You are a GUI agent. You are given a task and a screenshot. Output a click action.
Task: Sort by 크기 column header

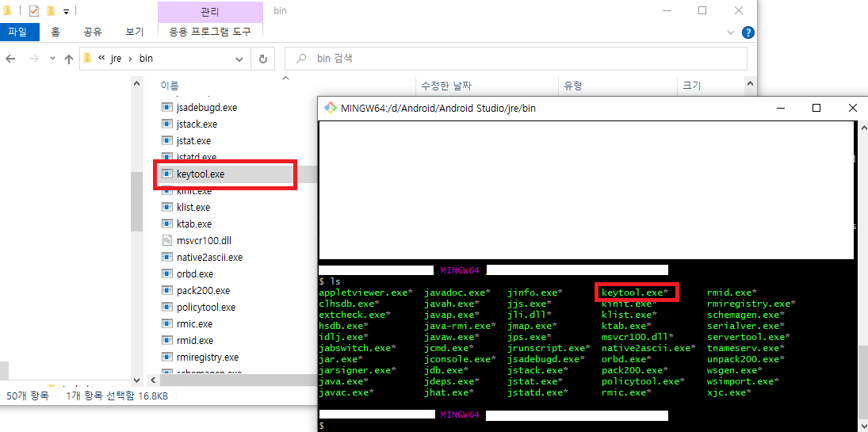tap(692, 86)
